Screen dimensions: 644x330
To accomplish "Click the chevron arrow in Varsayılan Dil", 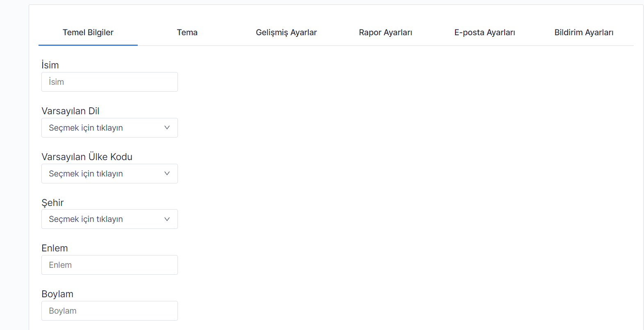I will 167,128.
